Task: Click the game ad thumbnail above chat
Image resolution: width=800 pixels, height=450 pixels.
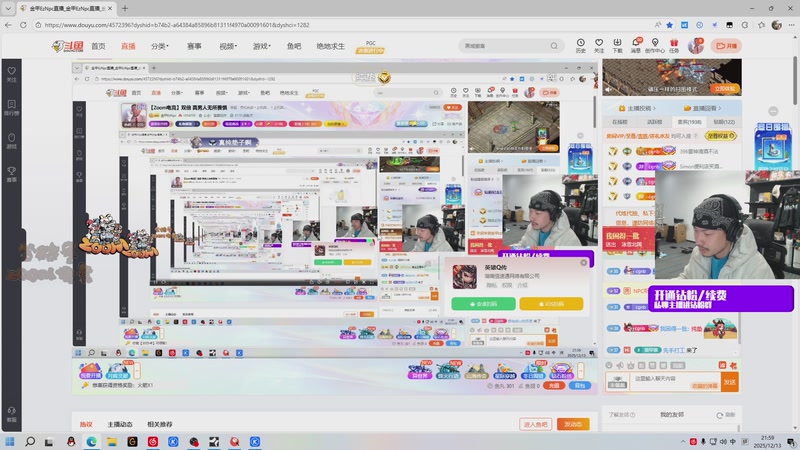Action: coord(672,77)
